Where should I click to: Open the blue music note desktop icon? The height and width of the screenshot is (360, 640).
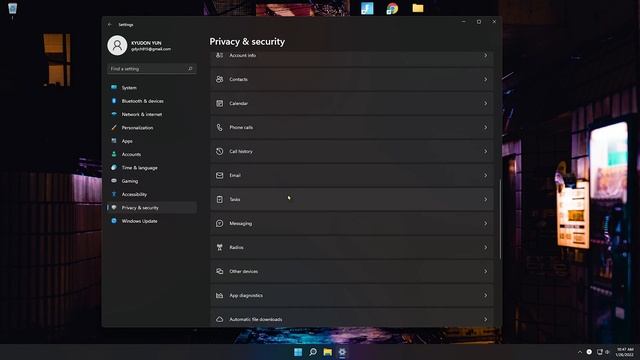point(367,8)
